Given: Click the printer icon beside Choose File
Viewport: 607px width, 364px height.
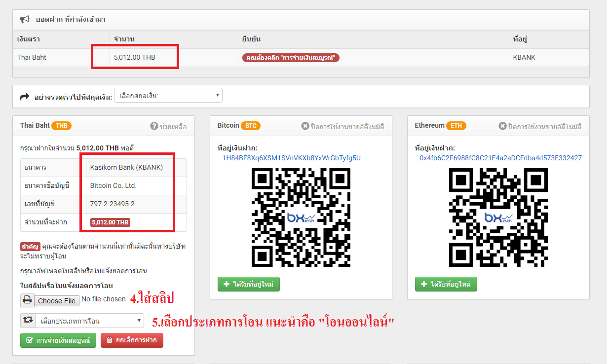Looking at the screenshot, I should [x=27, y=300].
